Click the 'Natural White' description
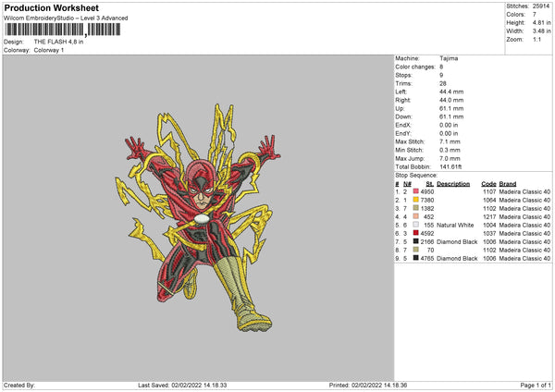The width and height of the screenshot is (555, 392). click(455, 225)
